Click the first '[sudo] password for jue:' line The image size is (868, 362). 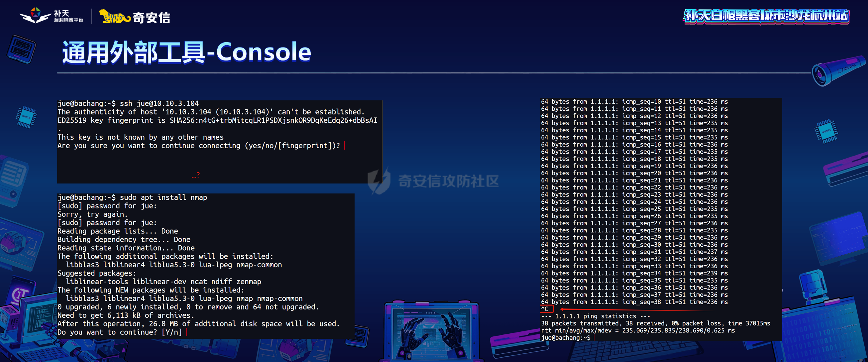click(x=107, y=206)
